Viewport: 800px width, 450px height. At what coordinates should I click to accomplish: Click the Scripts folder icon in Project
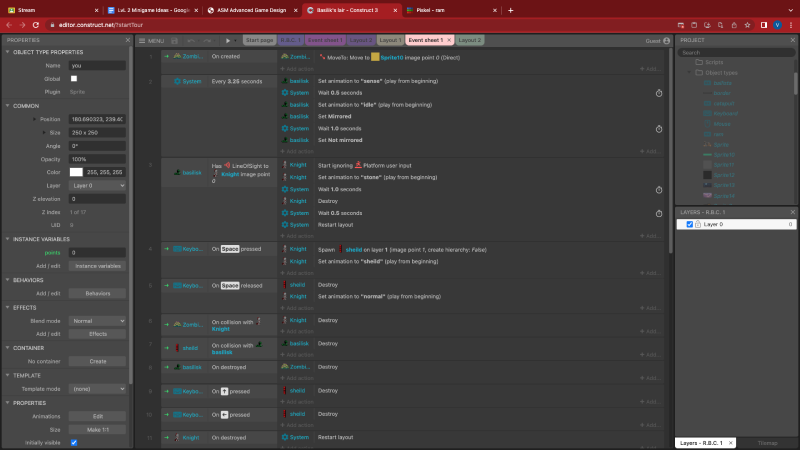click(x=698, y=62)
